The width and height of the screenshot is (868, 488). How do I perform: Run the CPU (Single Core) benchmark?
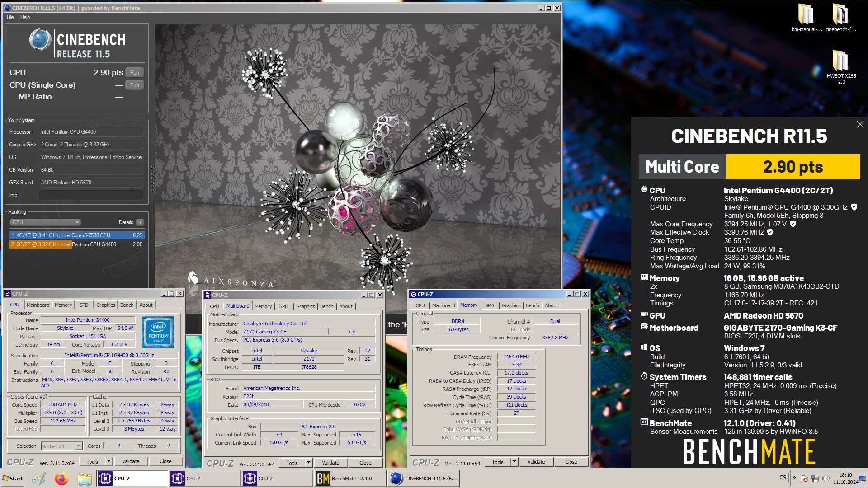(x=134, y=85)
